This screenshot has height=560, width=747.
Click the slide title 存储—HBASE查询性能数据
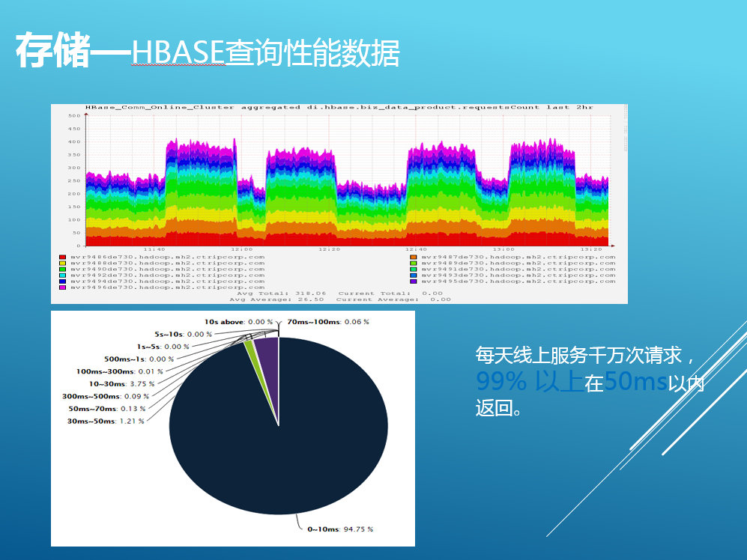coord(208,52)
